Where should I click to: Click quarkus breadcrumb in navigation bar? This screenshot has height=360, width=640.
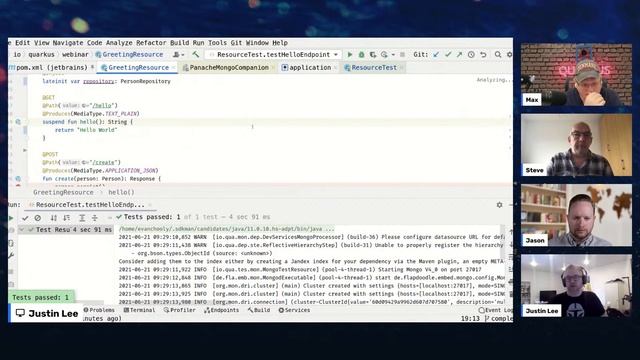coord(41,54)
